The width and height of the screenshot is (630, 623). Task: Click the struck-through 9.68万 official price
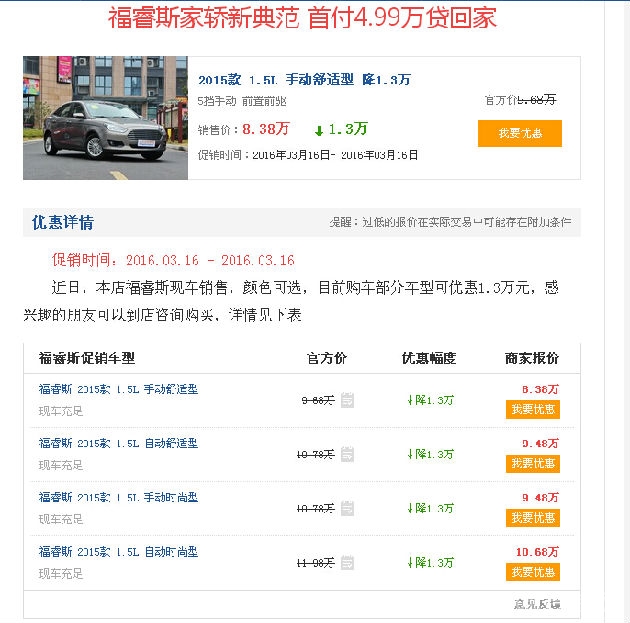click(x=318, y=400)
